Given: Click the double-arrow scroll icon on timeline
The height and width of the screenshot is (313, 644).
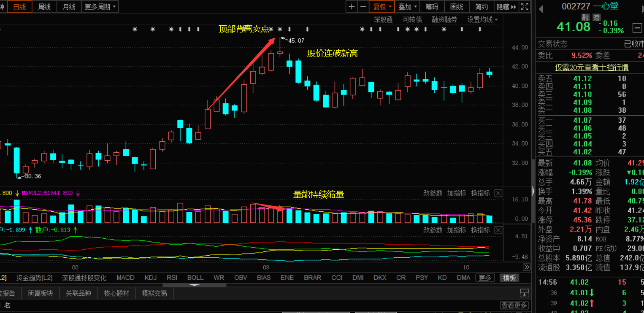Looking at the screenshot, I should point(526,267).
